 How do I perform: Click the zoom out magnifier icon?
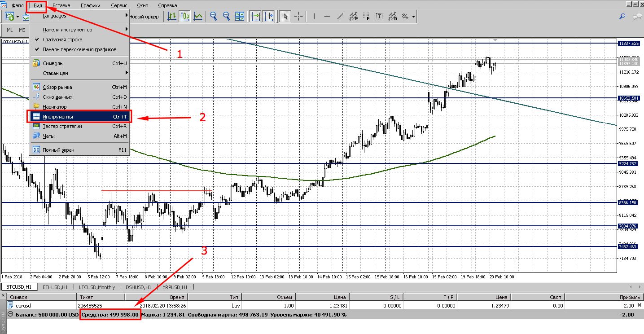[x=226, y=17]
